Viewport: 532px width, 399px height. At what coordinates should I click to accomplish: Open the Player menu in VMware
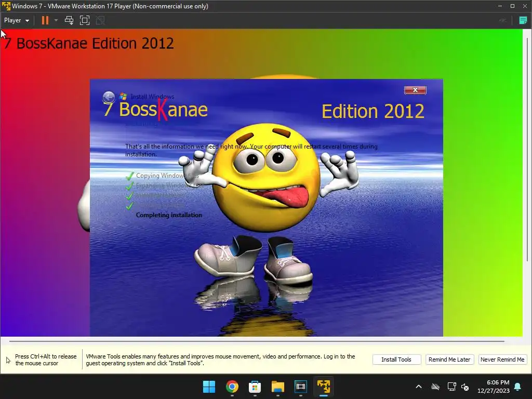pyautogui.click(x=16, y=20)
